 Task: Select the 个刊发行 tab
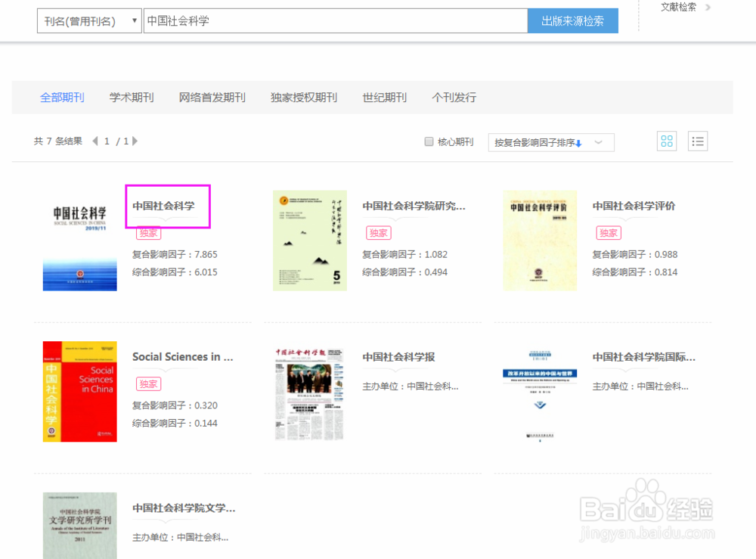(454, 98)
